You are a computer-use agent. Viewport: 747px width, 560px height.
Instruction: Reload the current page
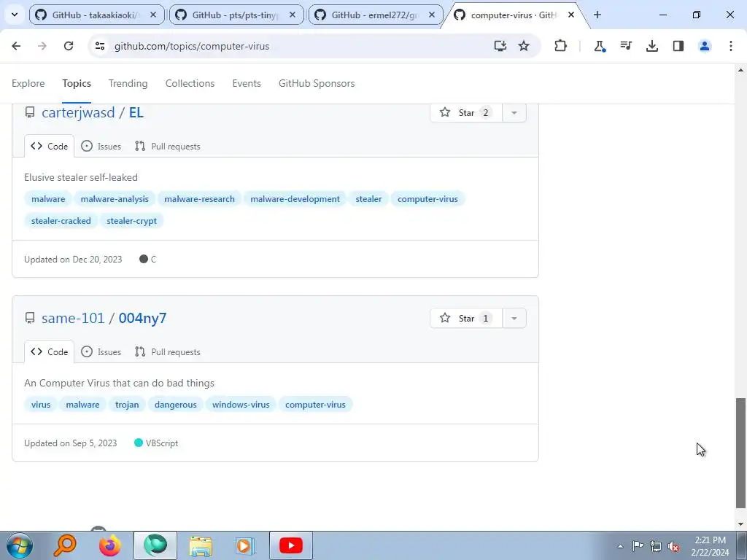(69, 46)
